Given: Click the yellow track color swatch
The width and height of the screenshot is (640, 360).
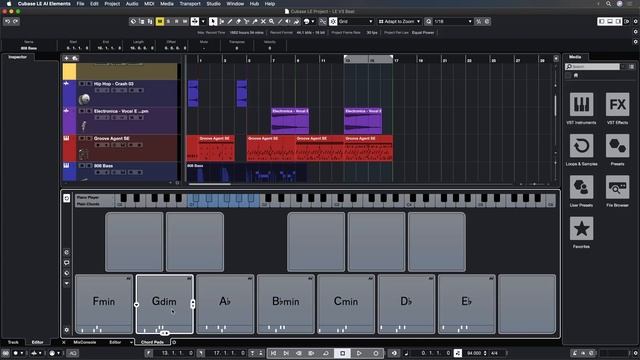Looking at the screenshot, I should tap(69, 71).
